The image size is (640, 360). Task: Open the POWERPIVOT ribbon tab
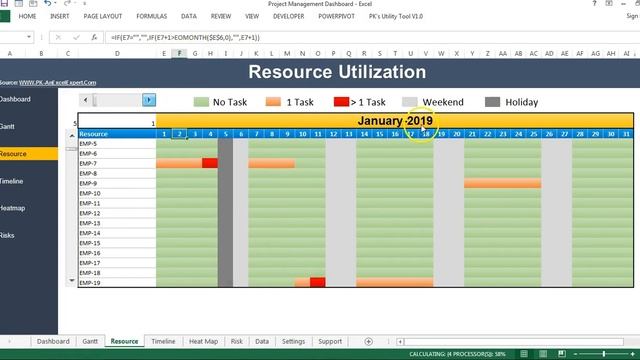(x=336, y=16)
